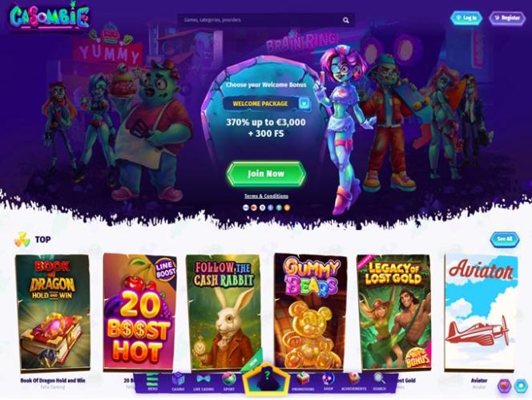Select the last orange carousel slide dot
The image size is (532, 400).
(287, 208)
